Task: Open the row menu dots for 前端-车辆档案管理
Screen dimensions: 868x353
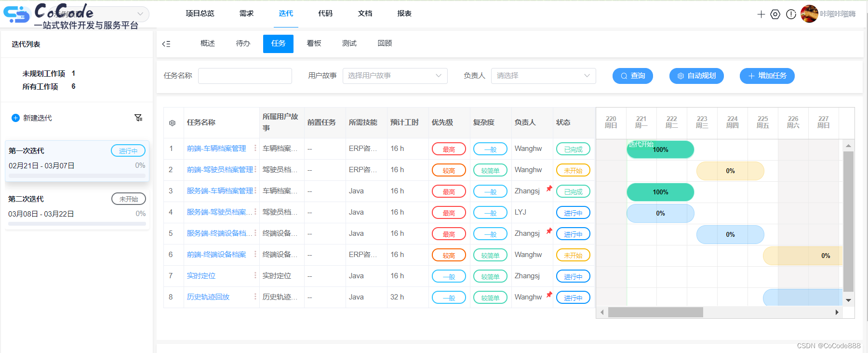Action: [x=255, y=148]
